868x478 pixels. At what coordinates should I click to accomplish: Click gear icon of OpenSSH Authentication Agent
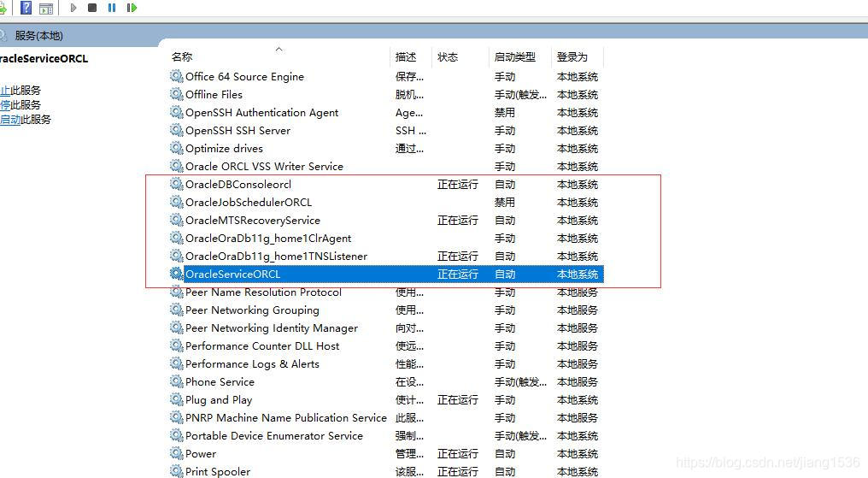pyautogui.click(x=177, y=112)
